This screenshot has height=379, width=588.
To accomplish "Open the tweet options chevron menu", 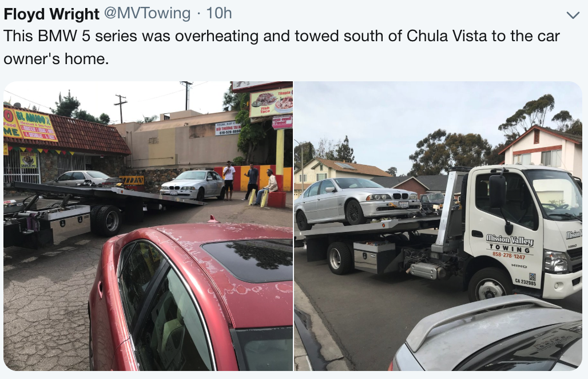I will [573, 15].
